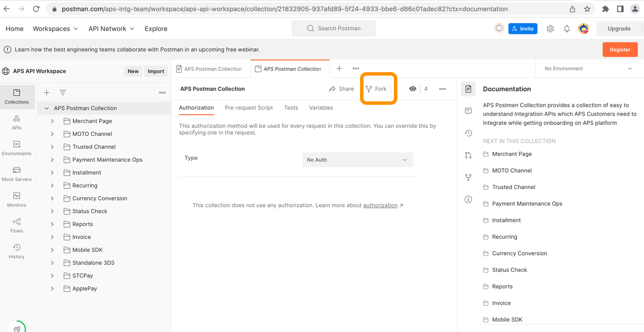Open the No Auth type dropdown
Screen dimensions: 644x332
pos(357,160)
